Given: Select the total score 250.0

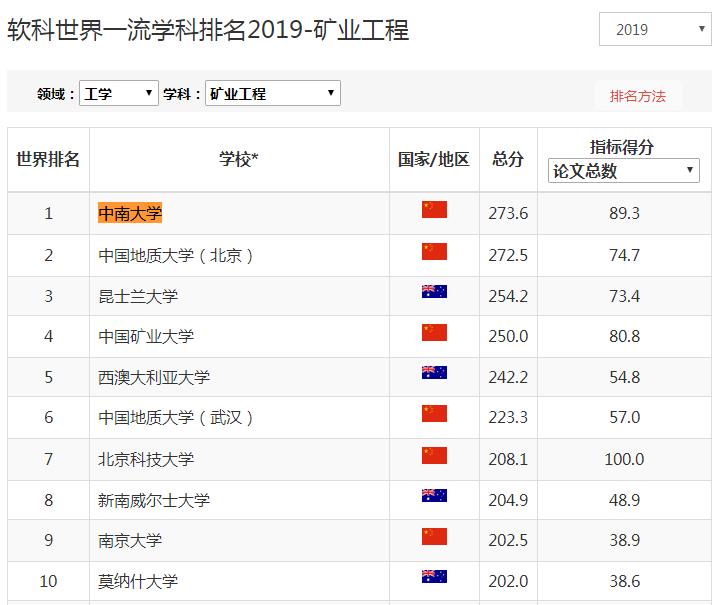Looking at the screenshot, I should click(508, 336).
